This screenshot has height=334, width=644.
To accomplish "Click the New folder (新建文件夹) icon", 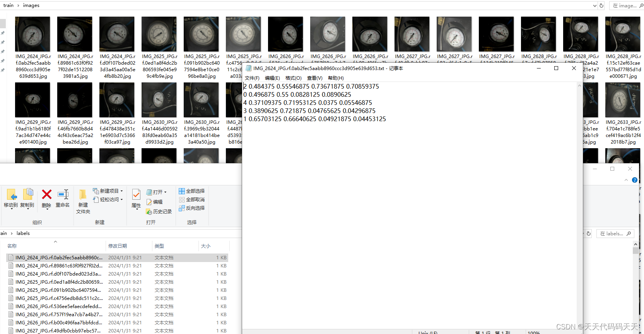I will [x=83, y=195].
